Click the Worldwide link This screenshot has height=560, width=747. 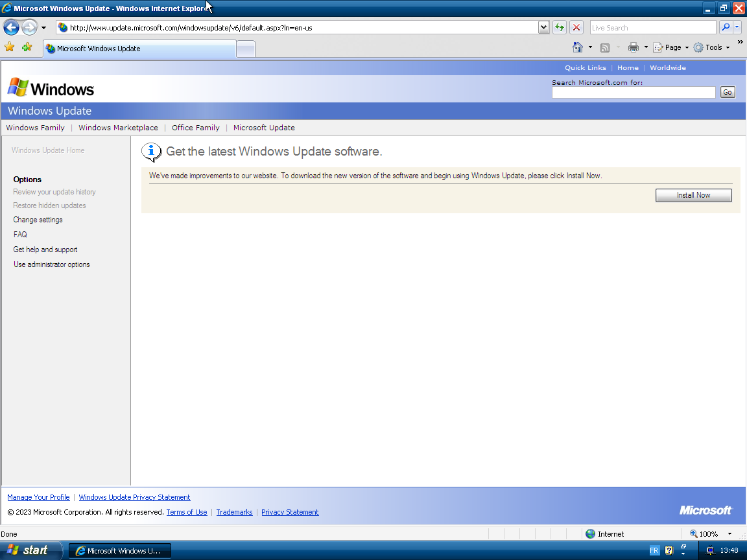(x=668, y=67)
